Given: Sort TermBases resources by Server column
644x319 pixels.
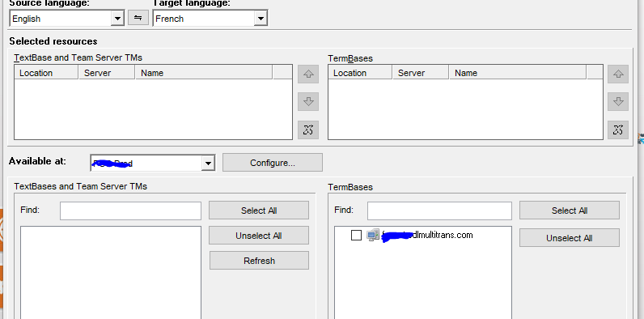Looking at the screenshot, I should 420,73.
